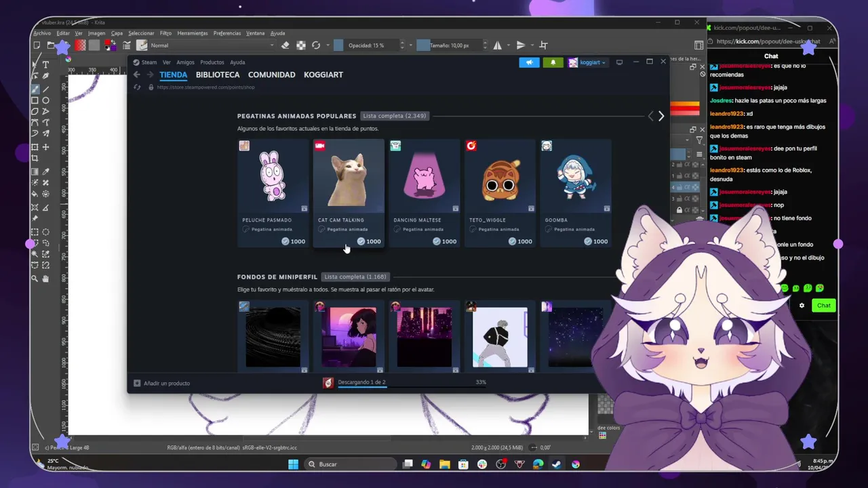Viewport: 868px width, 488px height.
Task: Select the Rectangle tool in Krita toolbox
Action: pos(35,100)
